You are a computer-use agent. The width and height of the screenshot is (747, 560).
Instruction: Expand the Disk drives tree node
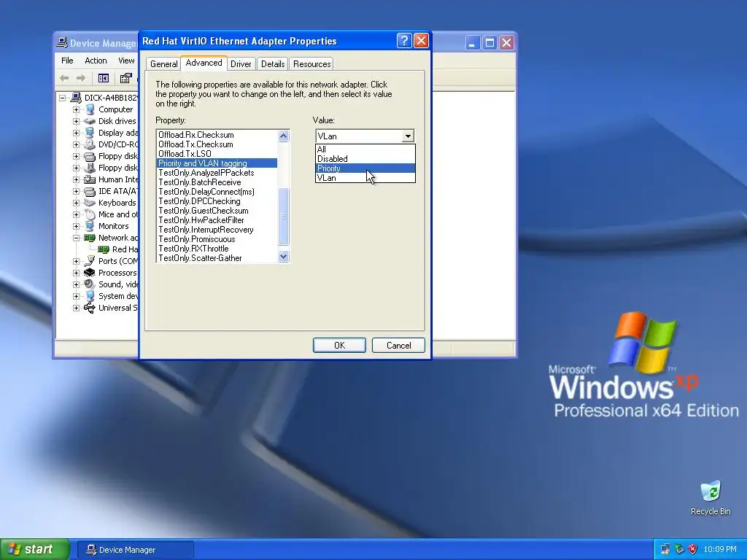pos(76,121)
